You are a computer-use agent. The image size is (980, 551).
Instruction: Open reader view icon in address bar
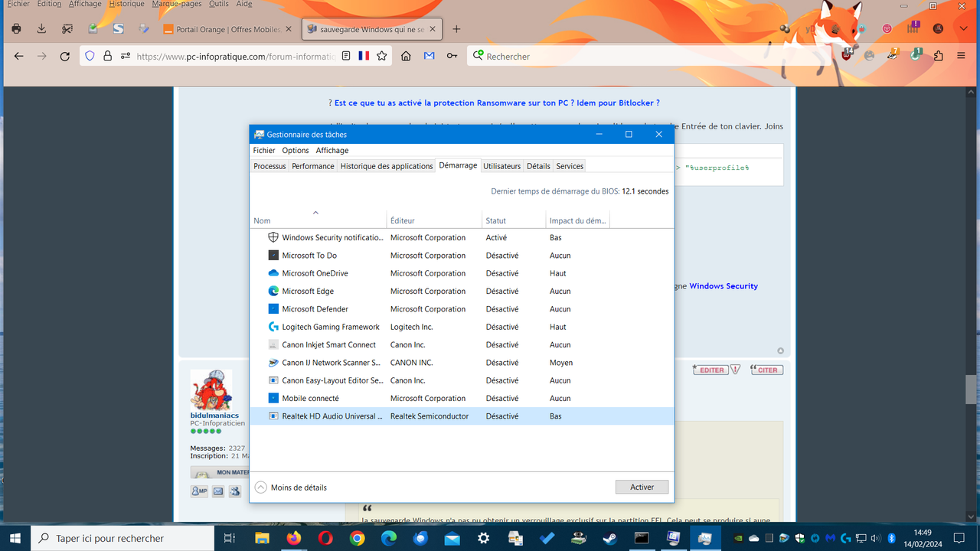click(346, 56)
